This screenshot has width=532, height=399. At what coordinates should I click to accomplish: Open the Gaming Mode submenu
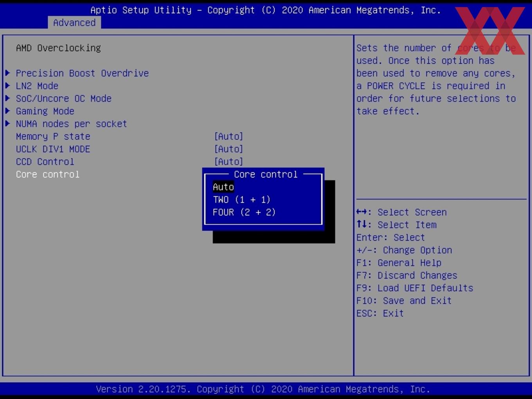[45, 111]
